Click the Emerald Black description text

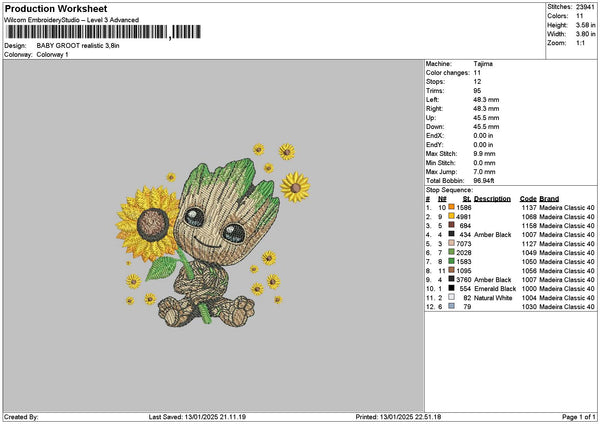(x=495, y=289)
